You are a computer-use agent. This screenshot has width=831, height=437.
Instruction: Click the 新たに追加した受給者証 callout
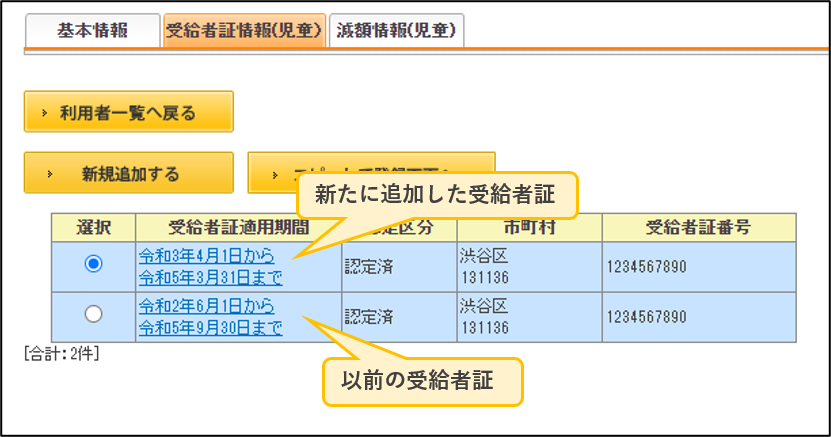(x=437, y=195)
